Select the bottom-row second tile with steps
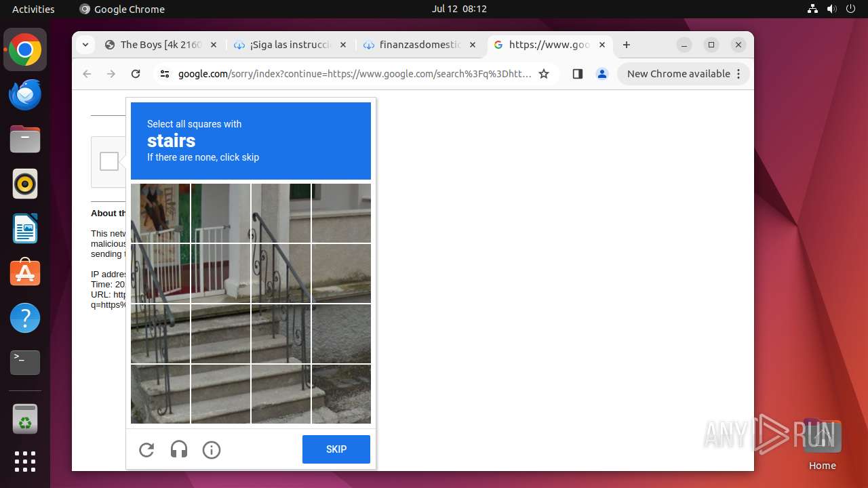Image resolution: width=868 pixels, height=488 pixels. (x=220, y=394)
